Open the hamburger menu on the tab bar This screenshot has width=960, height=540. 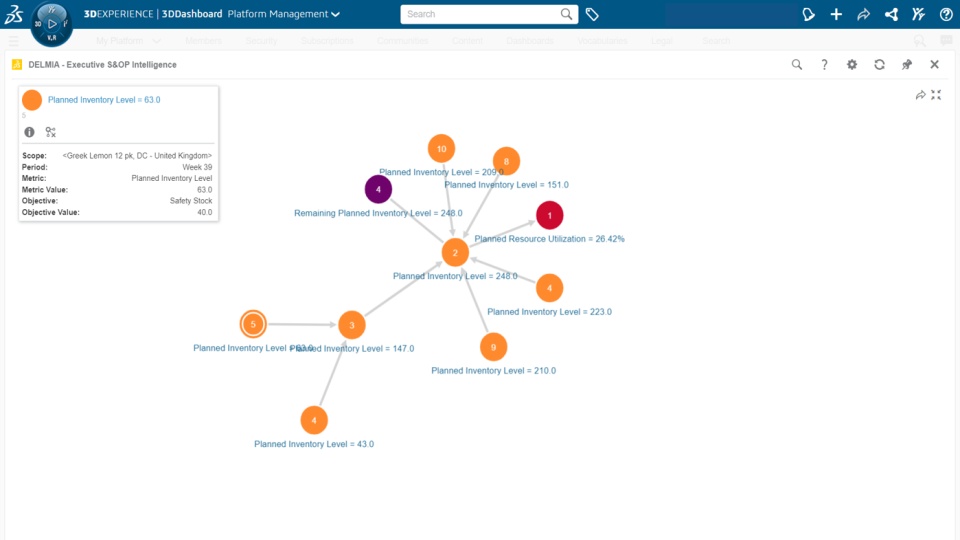tap(13, 40)
